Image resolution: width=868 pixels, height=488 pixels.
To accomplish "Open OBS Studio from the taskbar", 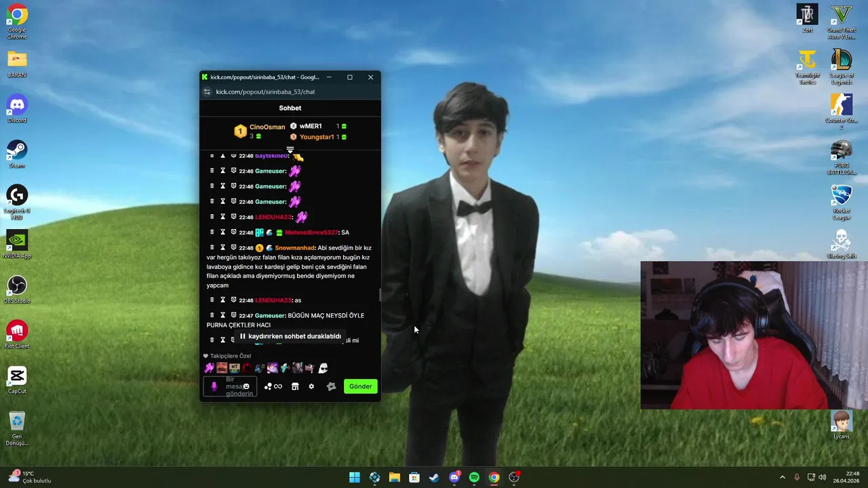I will tap(514, 477).
